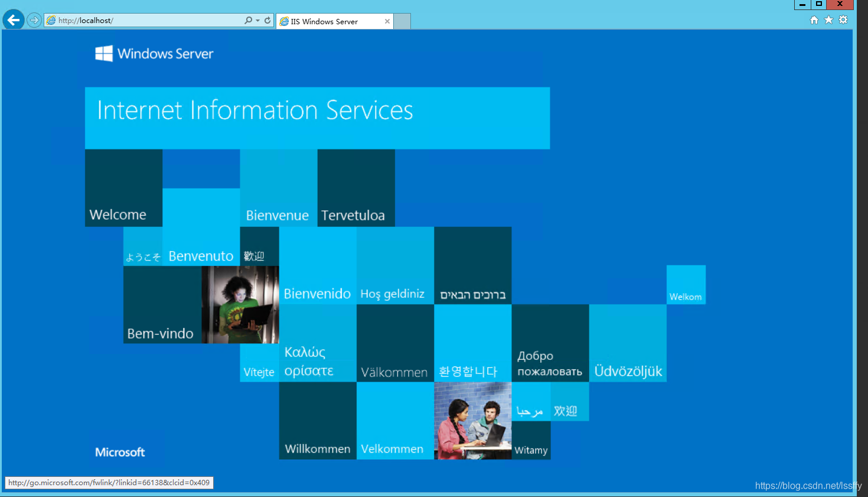Click the Arabic مرحبا tile
This screenshot has width=868, height=497.
(531, 401)
